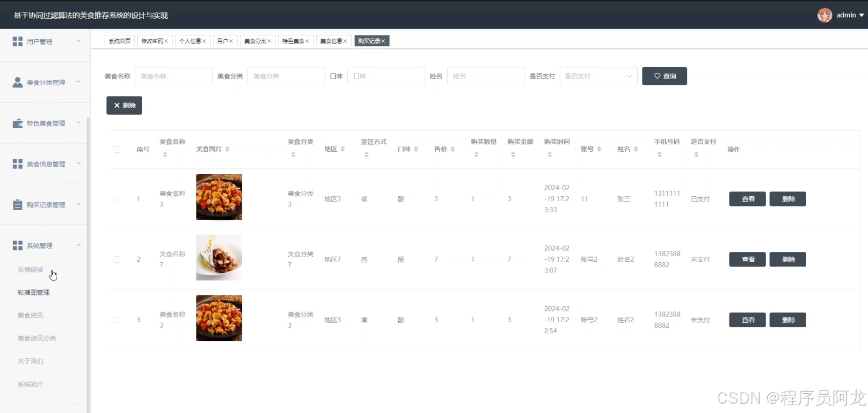Expand the 购买记录管理 menu chevron
This screenshot has height=413, width=868.
point(79,204)
